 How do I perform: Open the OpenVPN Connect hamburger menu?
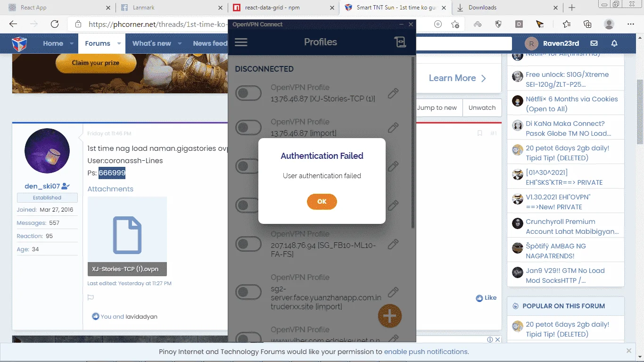click(241, 42)
